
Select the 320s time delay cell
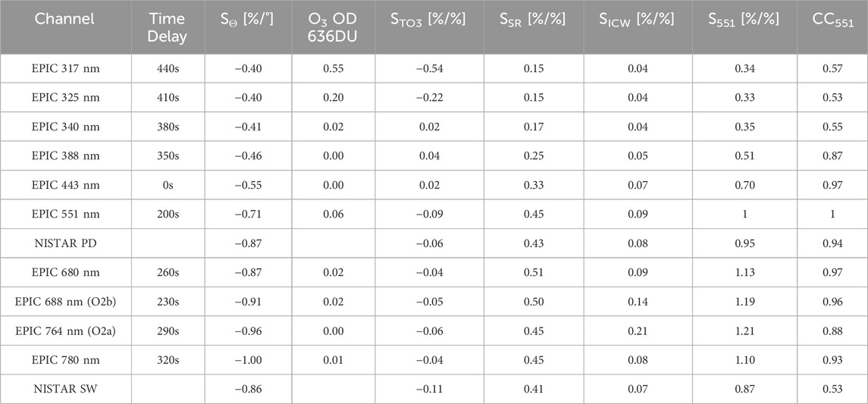(168, 360)
